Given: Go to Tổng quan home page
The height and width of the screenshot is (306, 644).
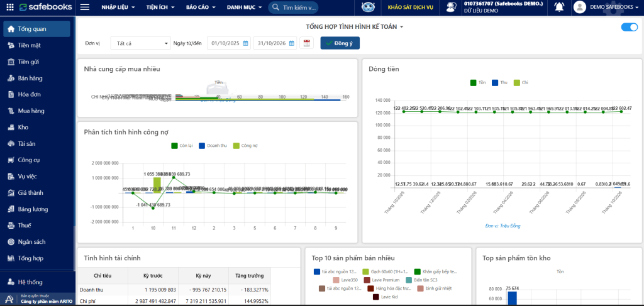Looking at the screenshot, I should [x=37, y=29].
